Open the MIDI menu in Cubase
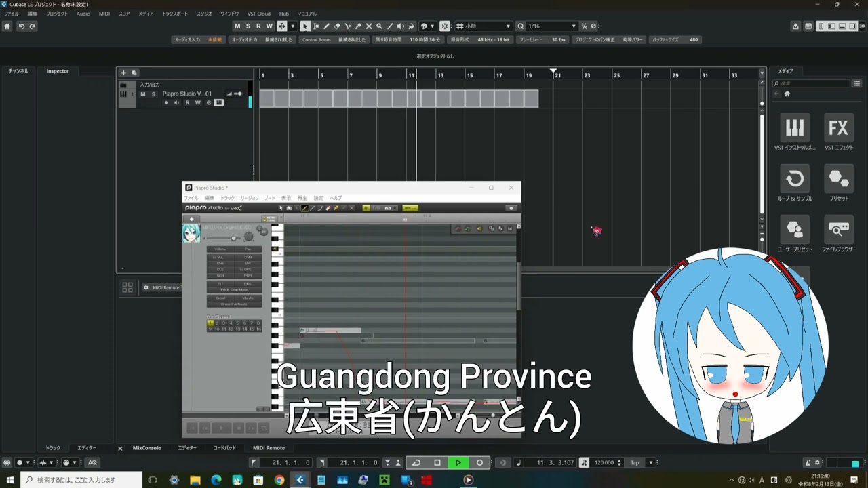The image size is (868, 488). pyautogui.click(x=104, y=14)
